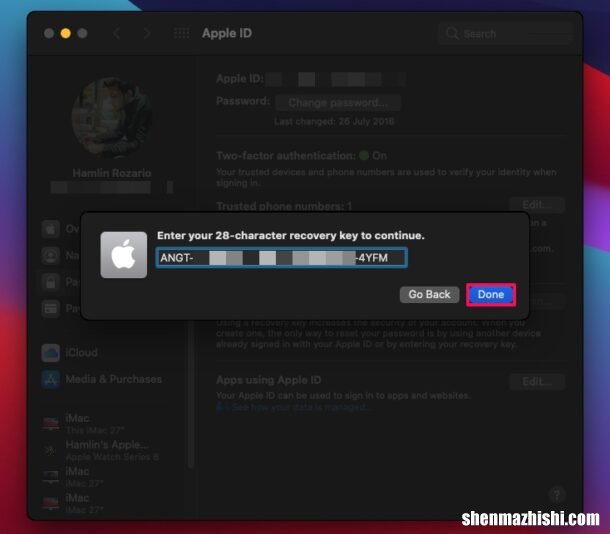The width and height of the screenshot is (610, 534).
Task: Open the help question mark button
Action: [557, 495]
